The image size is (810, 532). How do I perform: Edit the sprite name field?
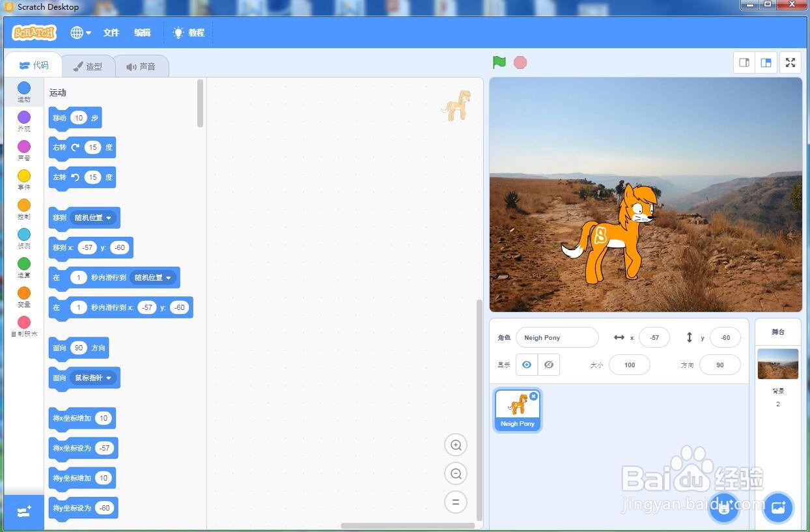click(557, 337)
